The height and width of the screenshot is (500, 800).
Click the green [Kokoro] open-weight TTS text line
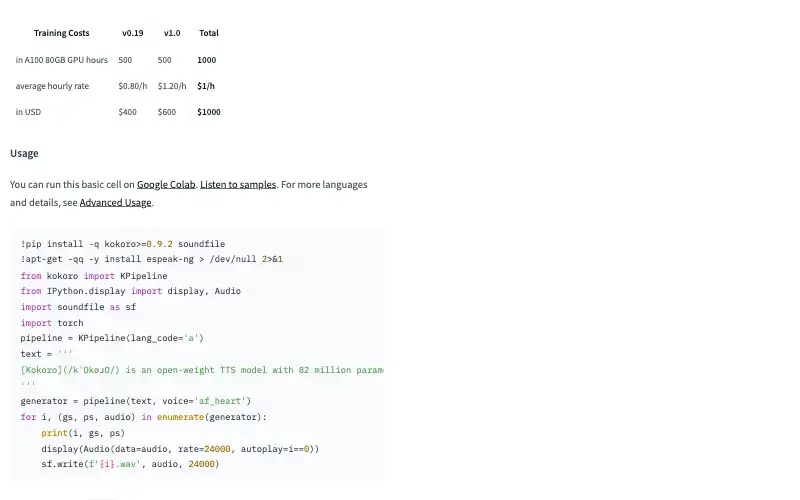pyautogui.click(x=202, y=370)
